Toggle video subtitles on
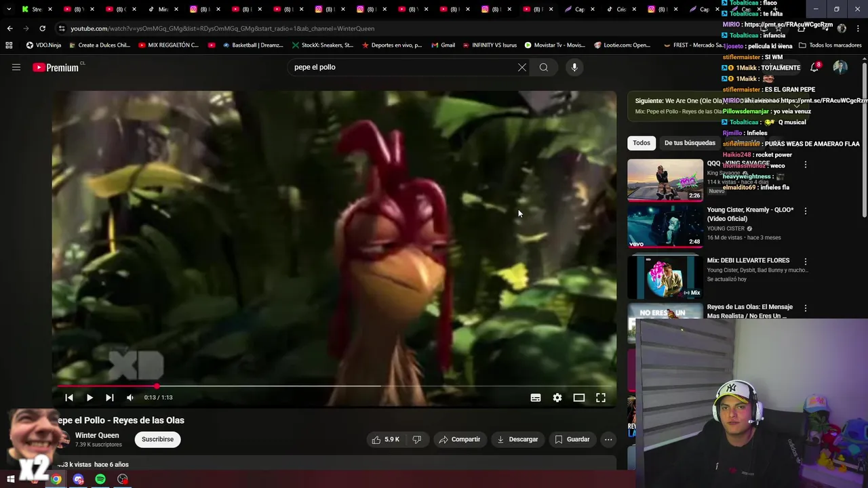This screenshot has height=488, width=868. 536,398
